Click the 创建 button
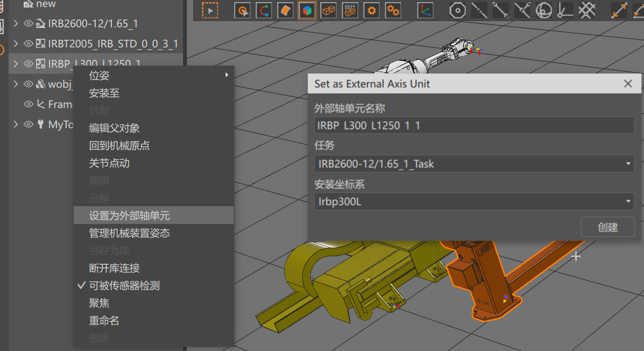The image size is (644, 351). tap(607, 227)
